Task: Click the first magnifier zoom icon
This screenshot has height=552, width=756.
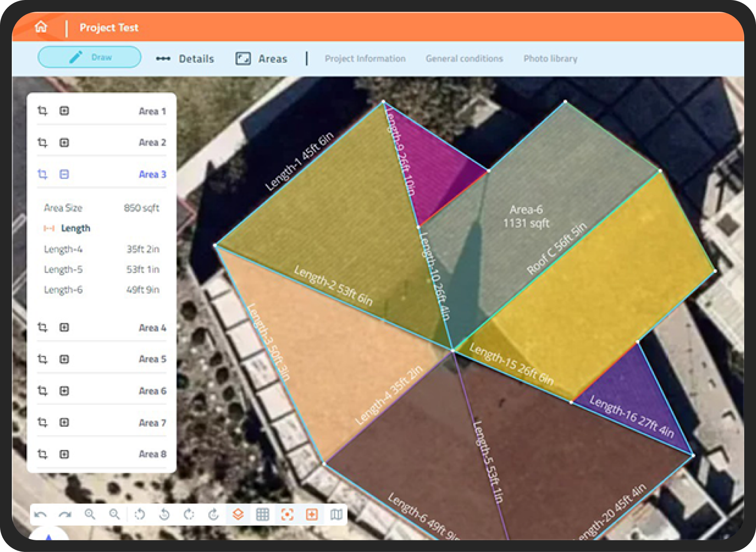Action: tap(90, 514)
